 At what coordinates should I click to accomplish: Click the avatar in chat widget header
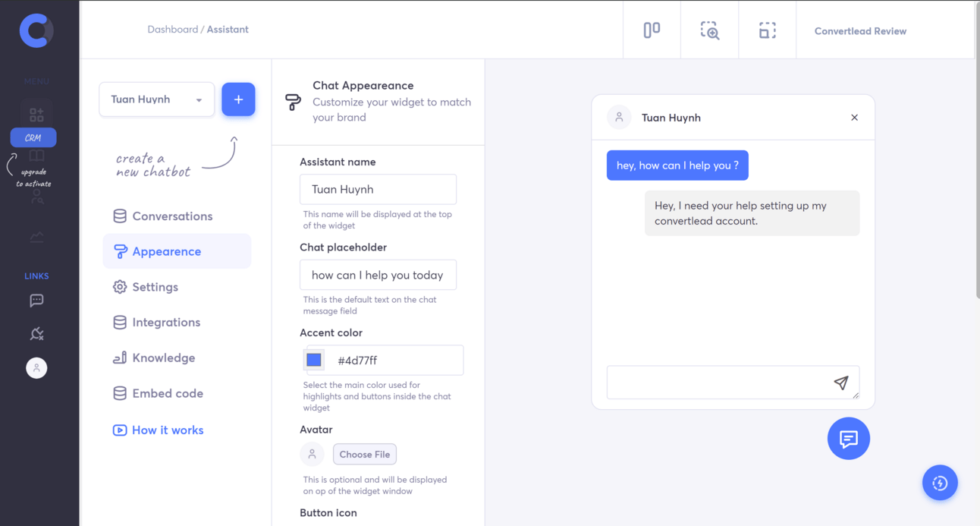(619, 118)
